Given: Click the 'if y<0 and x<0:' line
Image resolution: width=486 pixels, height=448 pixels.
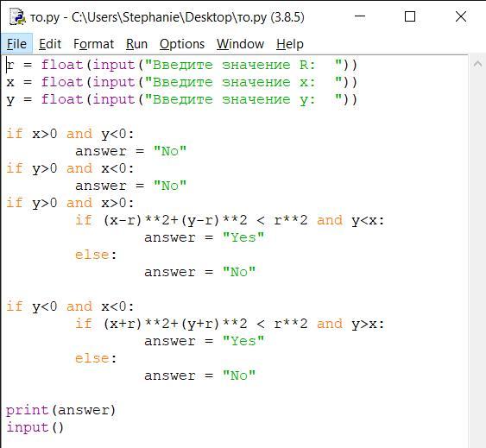Looking at the screenshot, I should pos(70,306).
